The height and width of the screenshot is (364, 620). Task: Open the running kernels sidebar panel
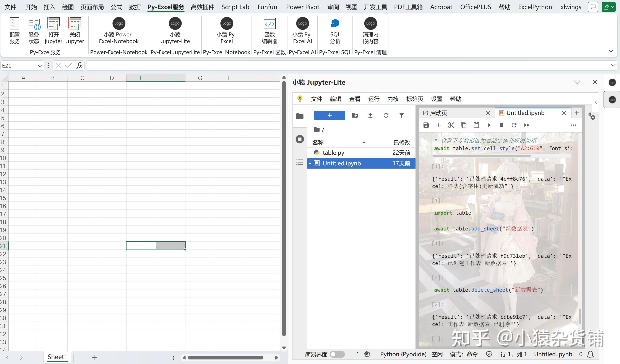click(x=300, y=139)
